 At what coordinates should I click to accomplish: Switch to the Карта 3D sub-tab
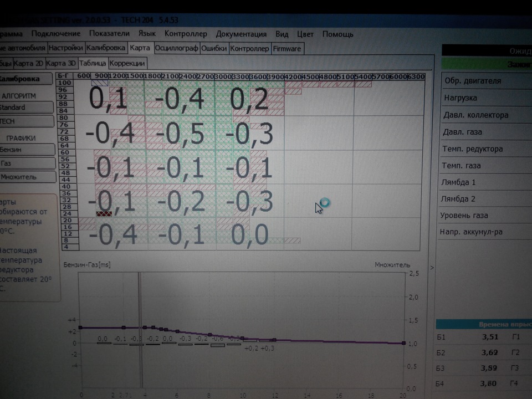point(61,63)
